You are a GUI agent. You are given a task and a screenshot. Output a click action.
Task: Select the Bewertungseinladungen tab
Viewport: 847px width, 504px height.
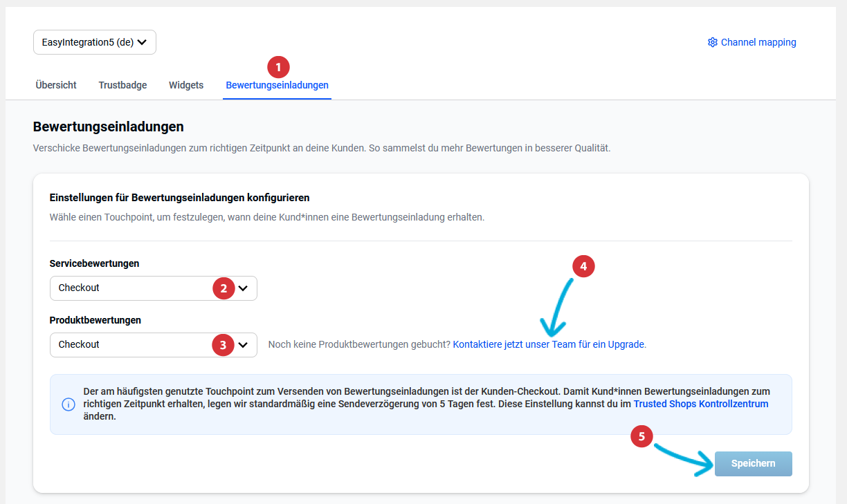pyautogui.click(x=277, y=85)
